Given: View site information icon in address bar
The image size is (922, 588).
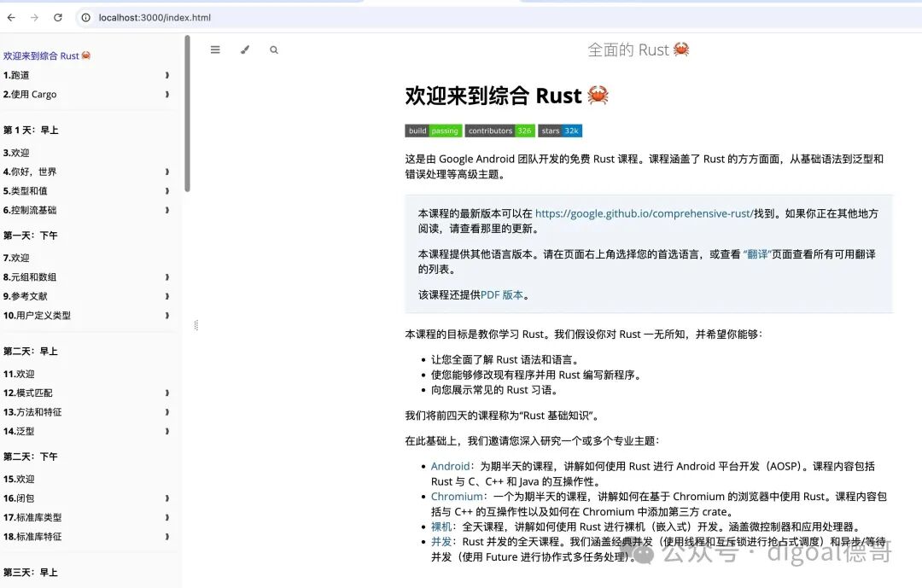Looking at the screenshot, I should (86, 18).
